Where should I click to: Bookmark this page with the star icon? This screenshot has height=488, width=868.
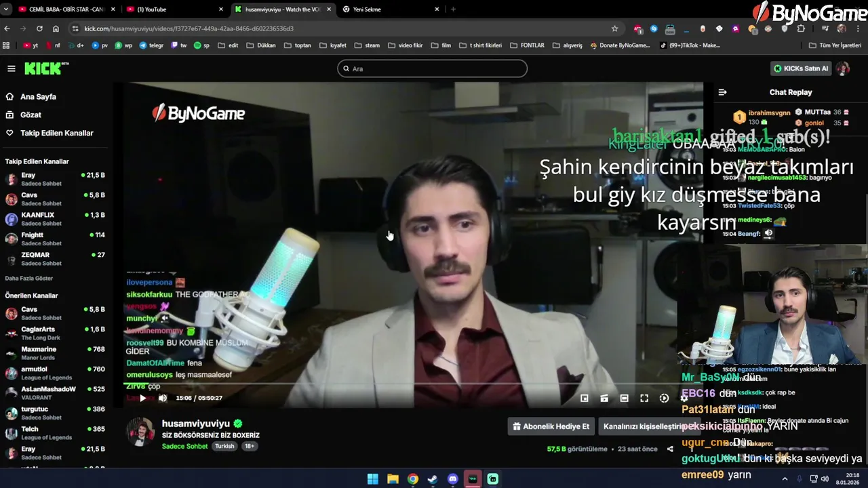pyautogui.click(x=614, y=28)
